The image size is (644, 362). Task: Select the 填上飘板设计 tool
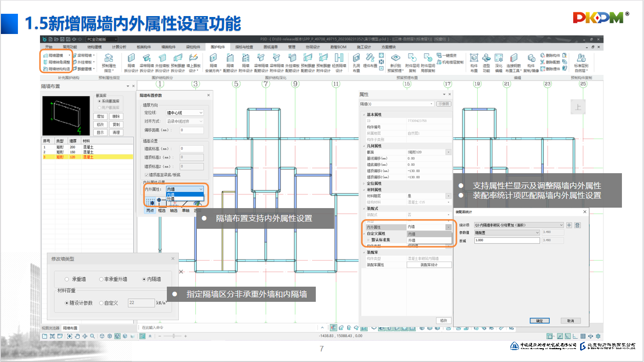194,58
